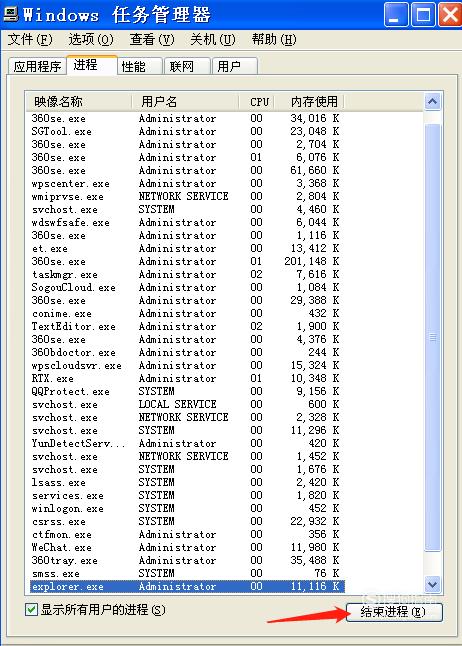Close the Task Manager window

click(x=450, y=14)
